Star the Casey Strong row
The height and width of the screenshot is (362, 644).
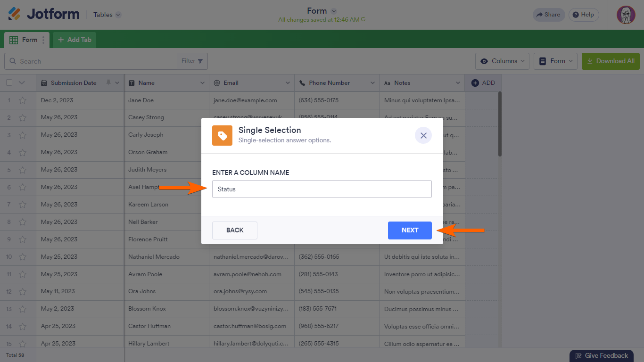pyautogui.click(x=23, y=117)
